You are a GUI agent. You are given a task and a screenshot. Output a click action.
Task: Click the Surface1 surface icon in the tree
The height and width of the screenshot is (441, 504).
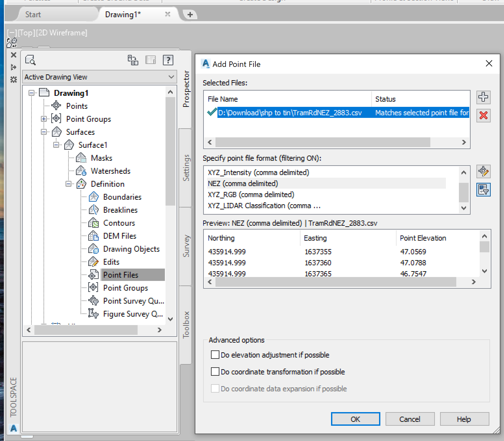(x=69, y=145)
